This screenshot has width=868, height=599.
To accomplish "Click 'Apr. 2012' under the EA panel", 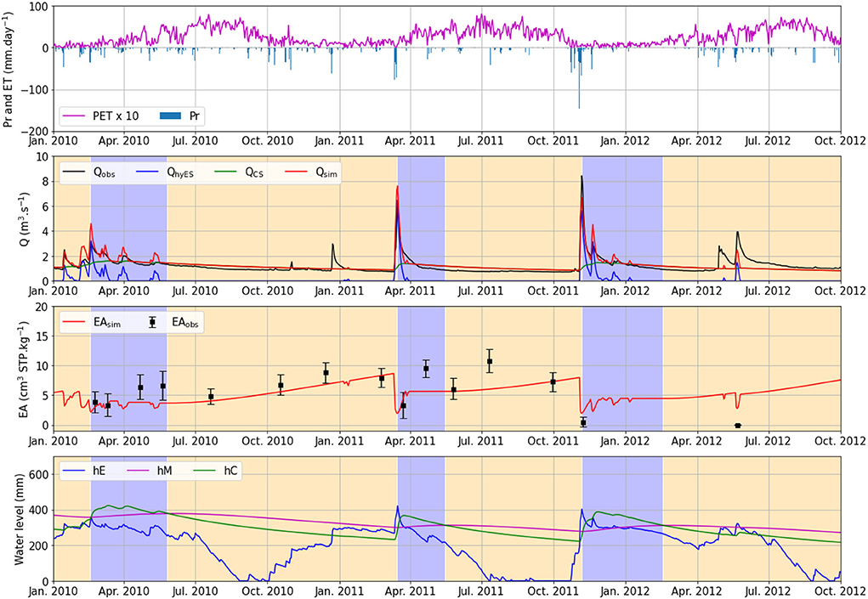I will tap(696, 441).
